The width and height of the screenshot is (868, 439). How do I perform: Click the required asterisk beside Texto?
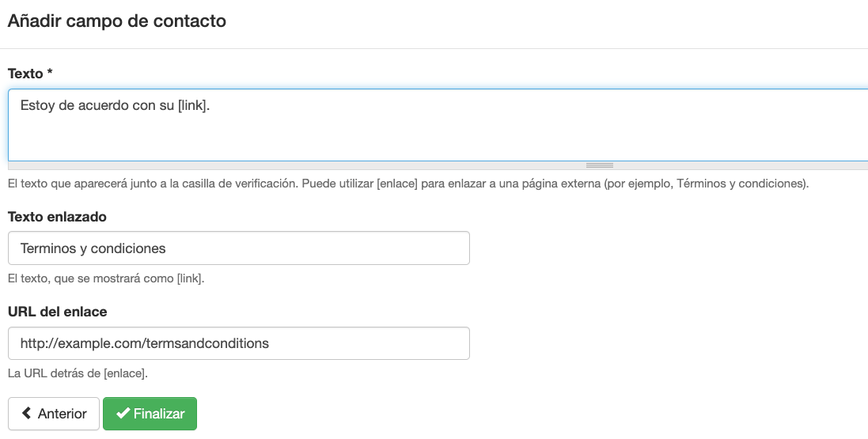click(50, 73)
